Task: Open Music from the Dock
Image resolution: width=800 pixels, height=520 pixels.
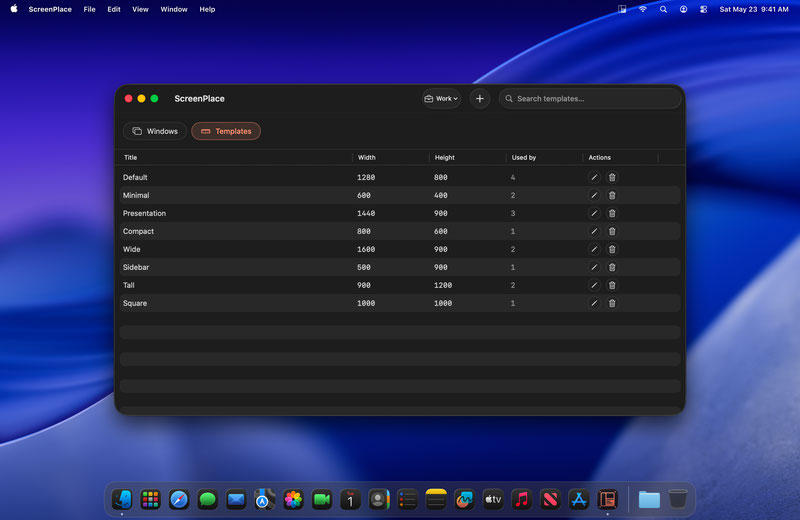Action: tap(521, 499)
